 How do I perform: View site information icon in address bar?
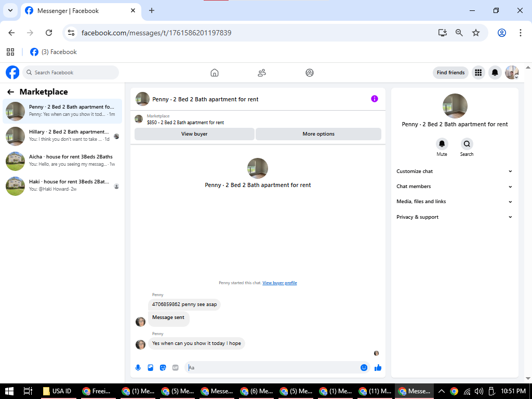(x=71, y=33)
